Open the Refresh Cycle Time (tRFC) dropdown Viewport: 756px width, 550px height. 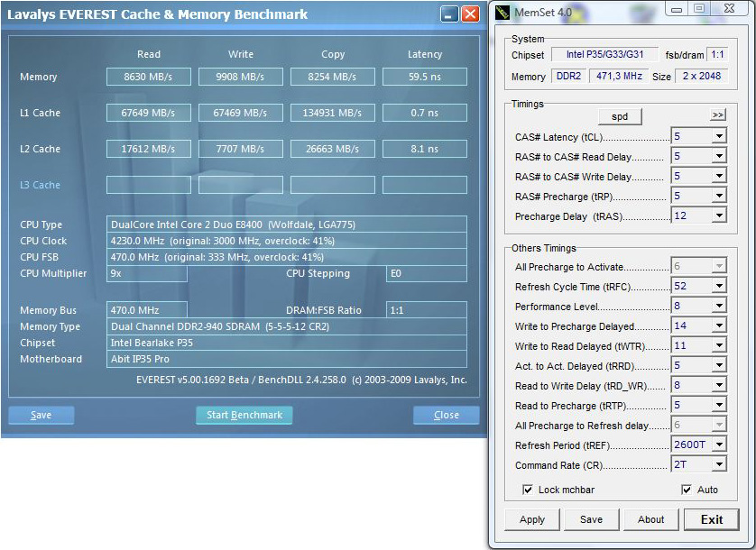[x=719, y=286]
